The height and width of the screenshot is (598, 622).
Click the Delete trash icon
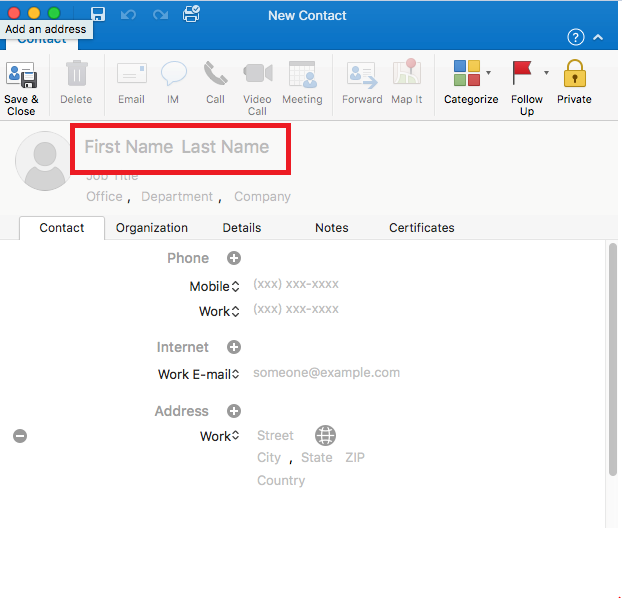click(77, 73)
